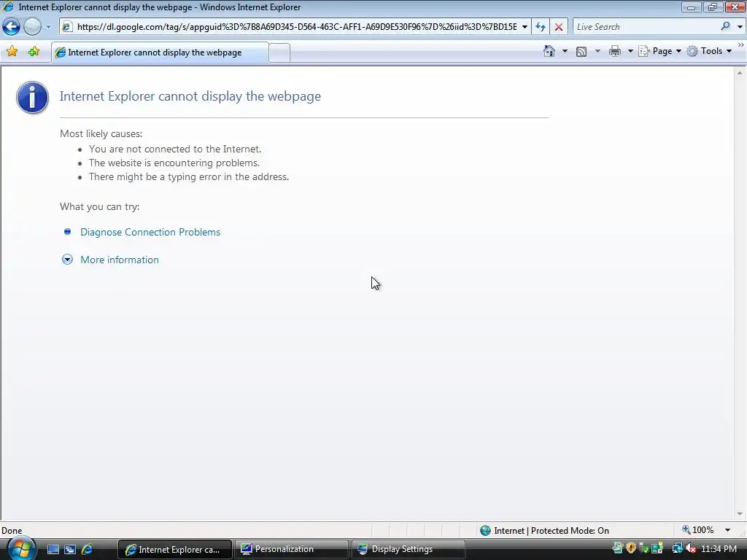
Task: Open the Page menu
Action: (659, 51)
